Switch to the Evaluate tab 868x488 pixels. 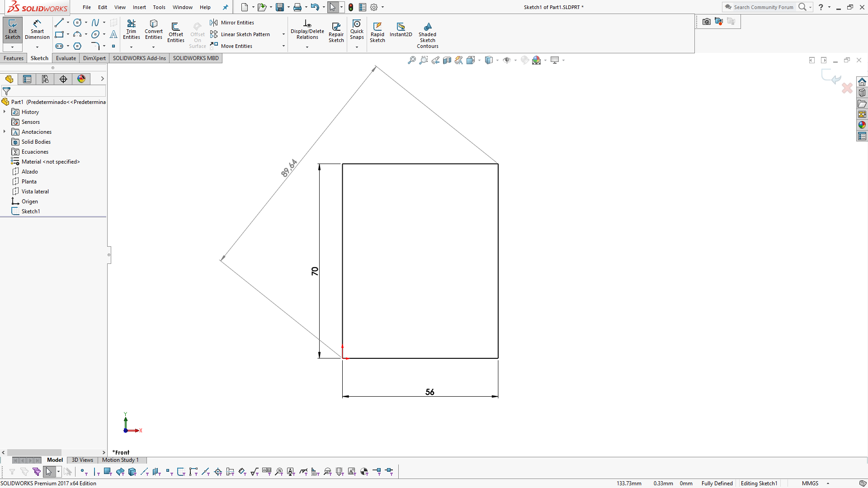coord(66,58)
